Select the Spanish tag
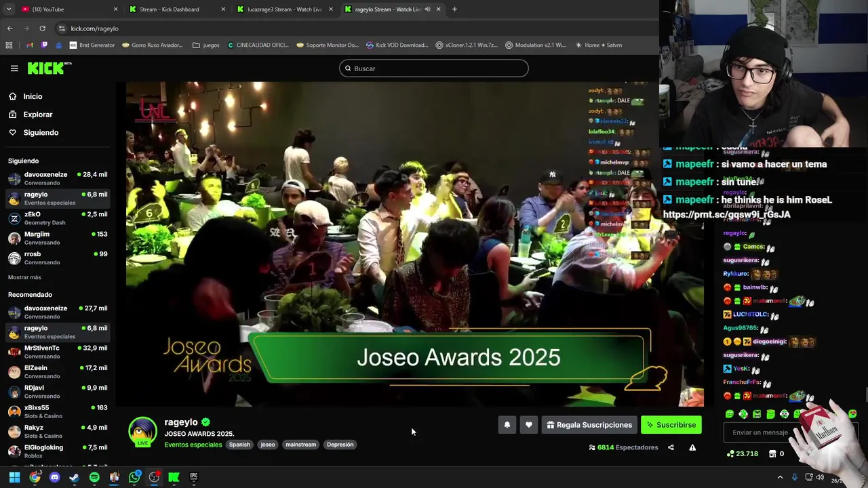The width and height of the screenshot is (868, 488). (239, 445)
